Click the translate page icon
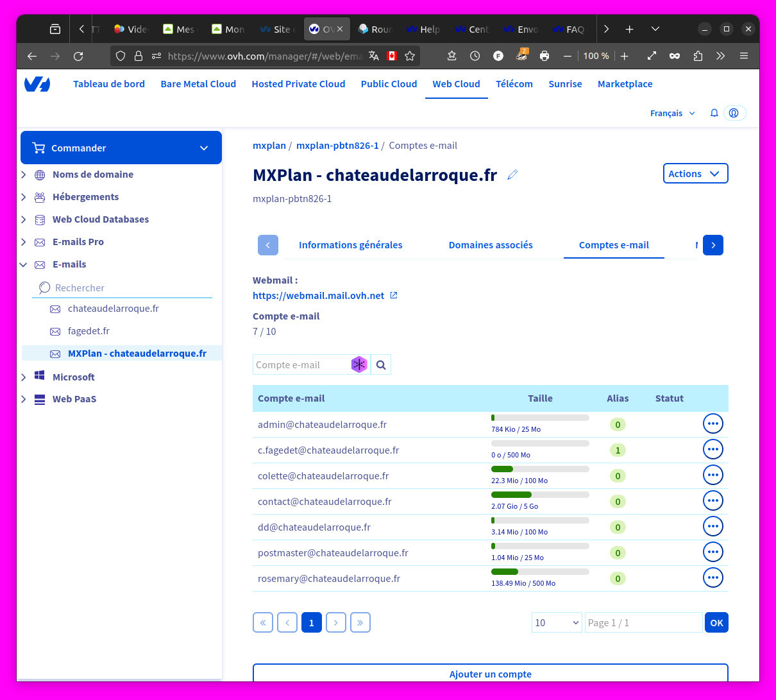The height and width of the screenshot is (700, 776). [374, 56]
